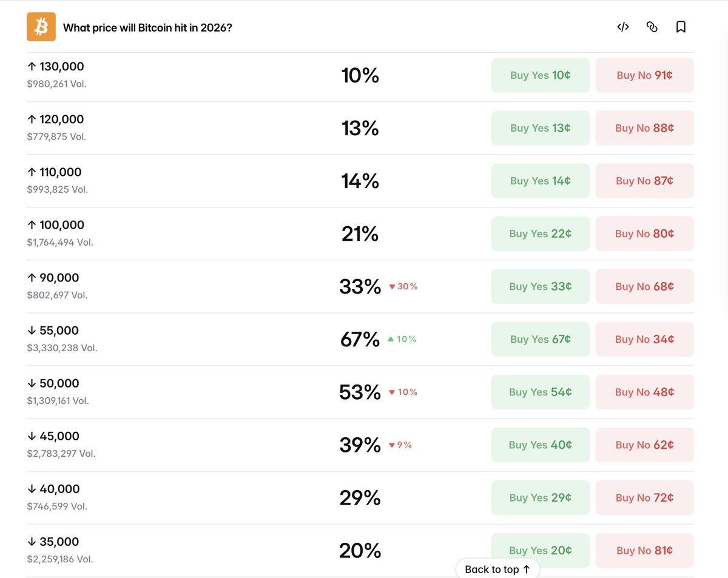
Task: Click the embed code icon
Action: click(x=623, y=27)
